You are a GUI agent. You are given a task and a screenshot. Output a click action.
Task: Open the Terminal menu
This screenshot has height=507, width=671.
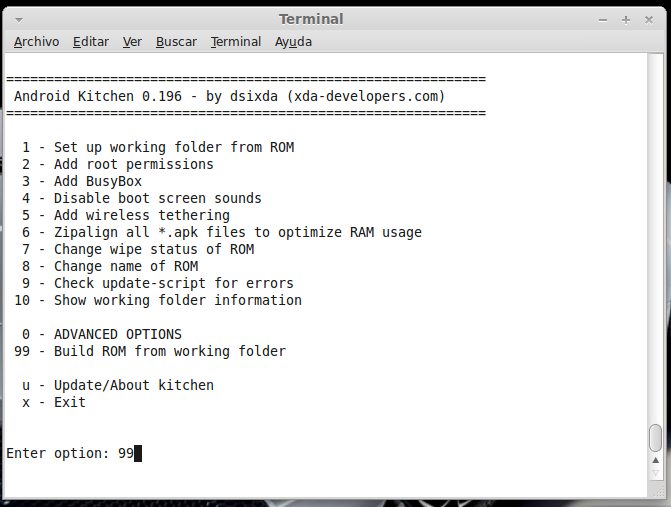(x=236, y=42)
